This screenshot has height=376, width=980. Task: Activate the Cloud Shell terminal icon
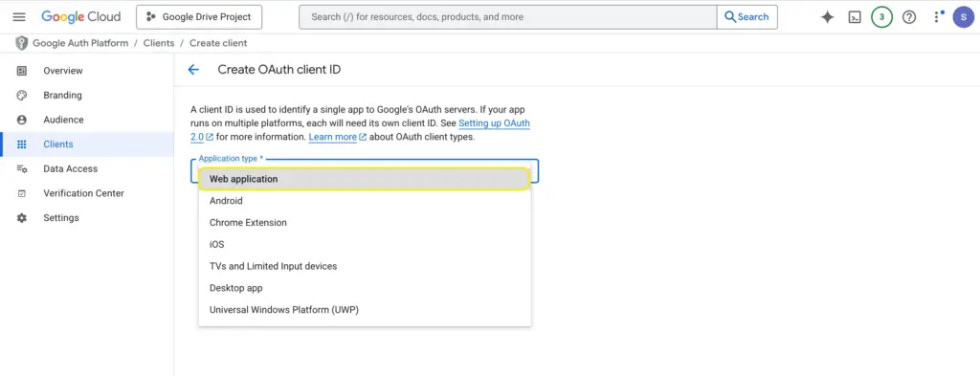click(x=855, y=17)
